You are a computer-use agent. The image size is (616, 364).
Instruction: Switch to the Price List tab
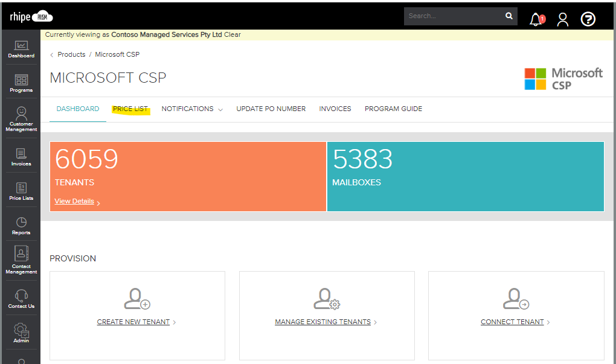130,109
